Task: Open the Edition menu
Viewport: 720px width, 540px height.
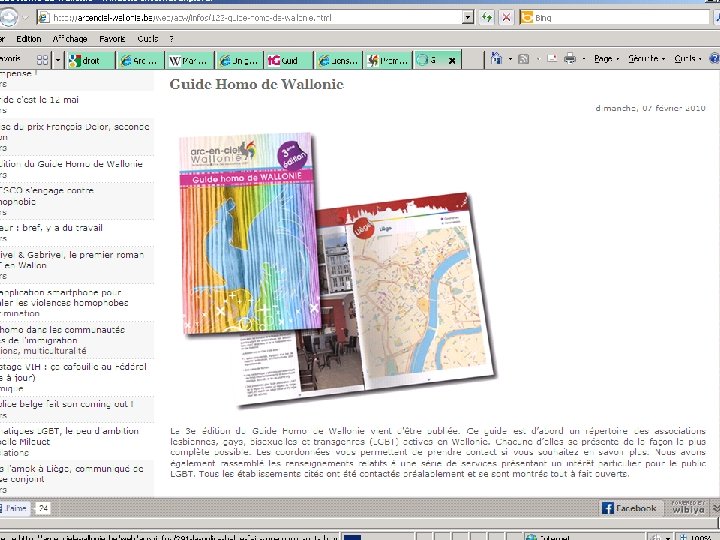Action: 28,39
